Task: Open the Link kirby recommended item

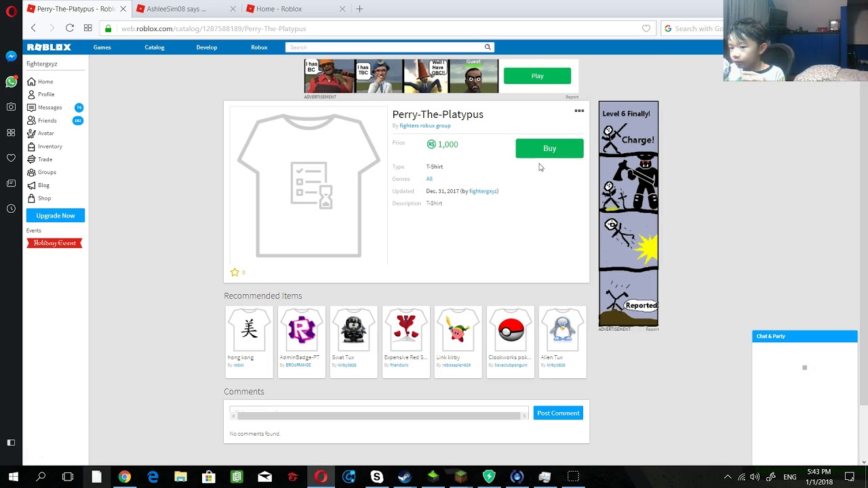Action: pos(458,342)
